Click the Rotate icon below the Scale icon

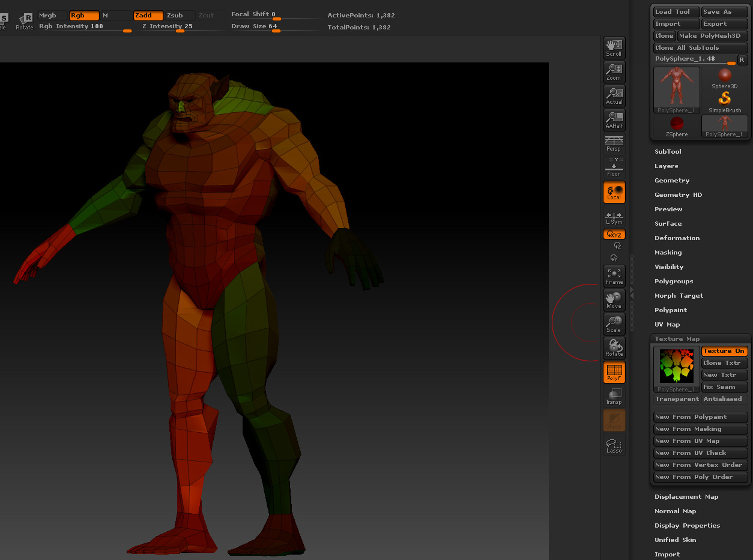coord(614,348)
